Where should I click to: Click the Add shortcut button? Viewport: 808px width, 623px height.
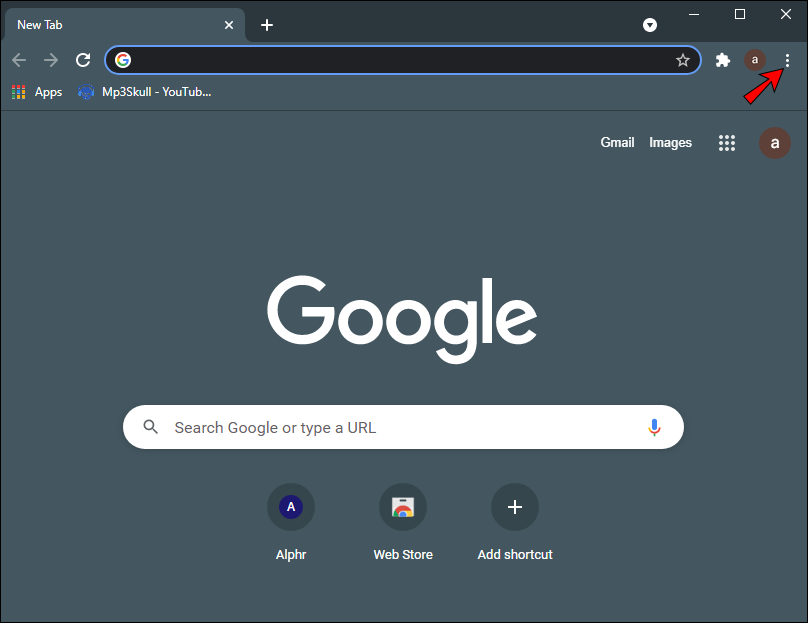(x=515, y=523)
